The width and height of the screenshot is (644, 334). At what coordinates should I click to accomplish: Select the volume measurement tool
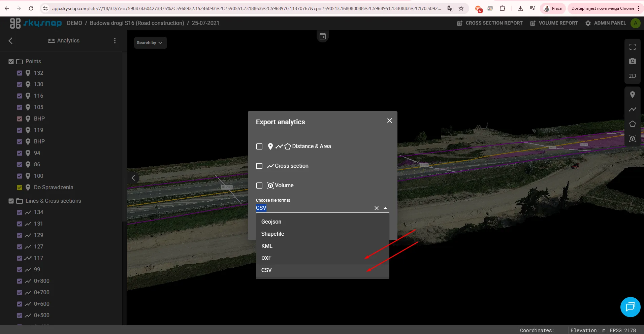tap(632, 138)
